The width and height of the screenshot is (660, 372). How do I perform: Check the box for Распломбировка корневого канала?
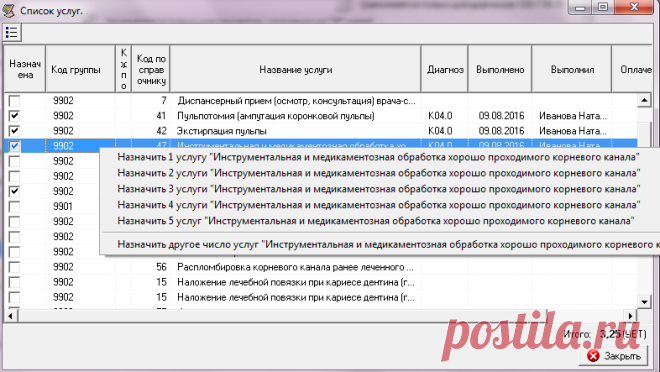point(14,267)
